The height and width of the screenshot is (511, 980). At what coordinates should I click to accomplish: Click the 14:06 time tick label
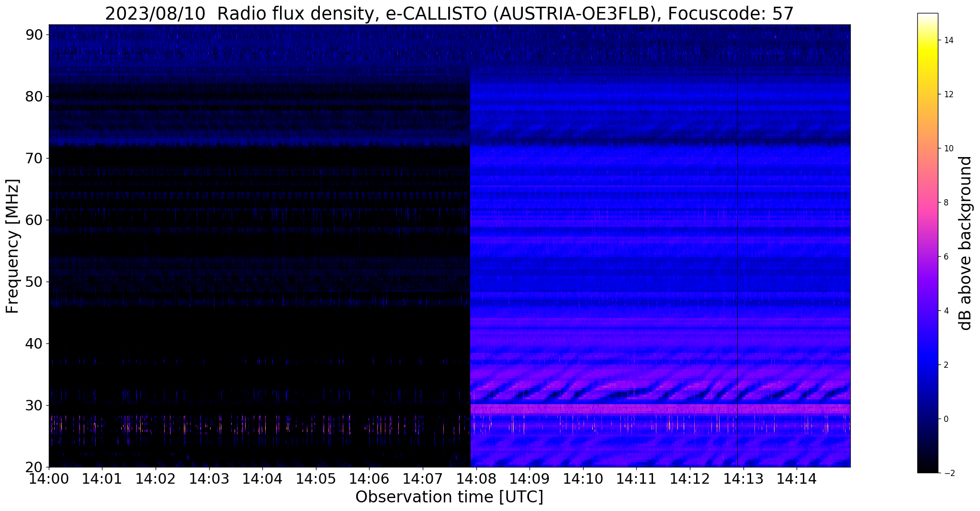[x=369, y=478]
